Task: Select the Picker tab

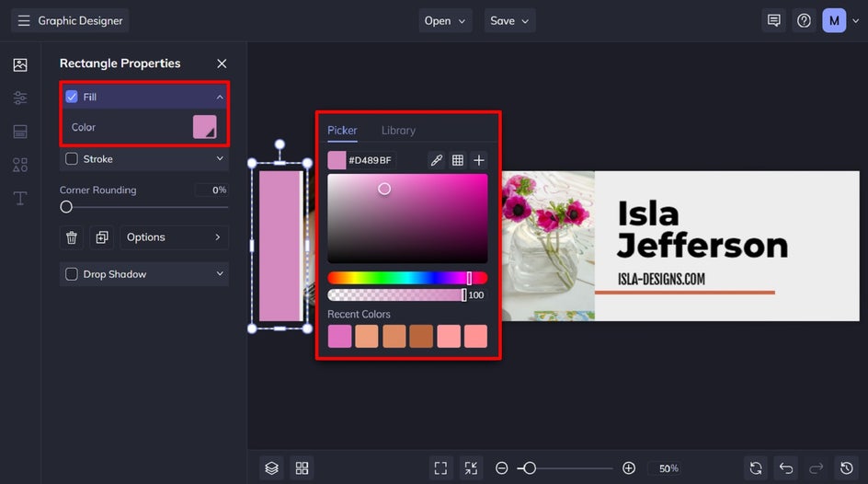Action: click(x=342, y=131)
